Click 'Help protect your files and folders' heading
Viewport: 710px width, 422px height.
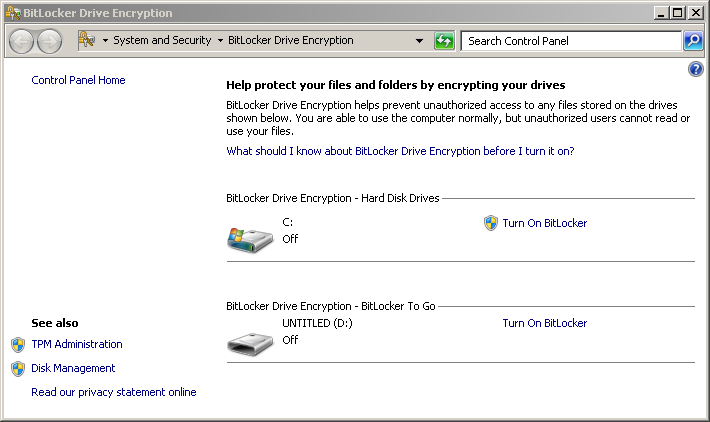[x=396, y=85]
